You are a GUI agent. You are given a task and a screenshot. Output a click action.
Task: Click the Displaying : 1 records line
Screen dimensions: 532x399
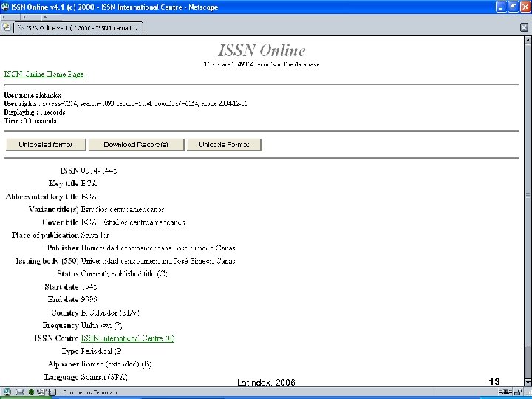(x=35, y=112)
